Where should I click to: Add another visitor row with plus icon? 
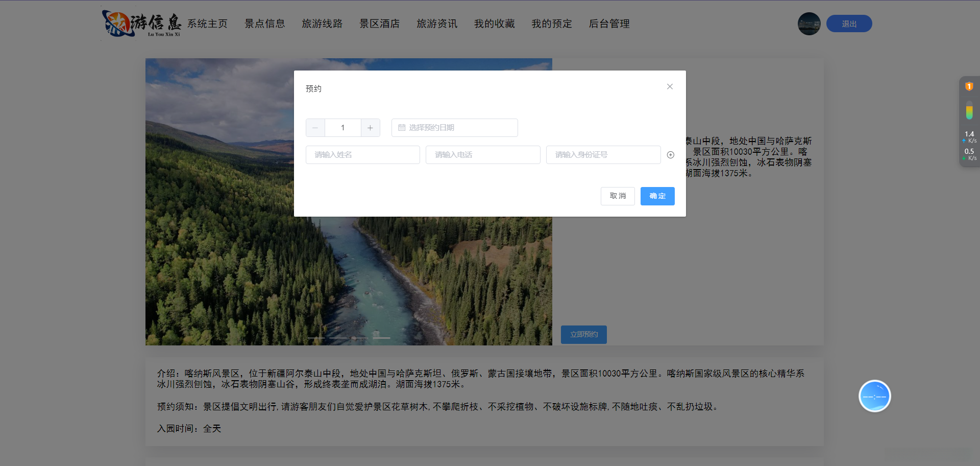point(671,155)
